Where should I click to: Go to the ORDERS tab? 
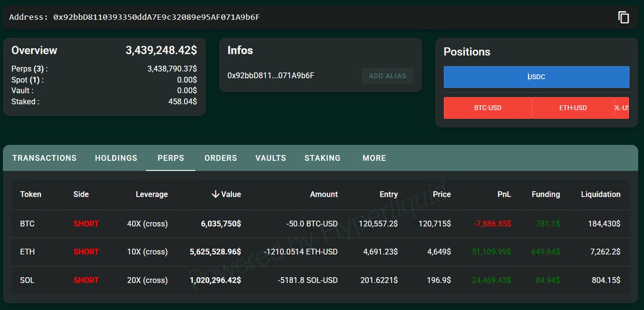[x=221, y=158]
